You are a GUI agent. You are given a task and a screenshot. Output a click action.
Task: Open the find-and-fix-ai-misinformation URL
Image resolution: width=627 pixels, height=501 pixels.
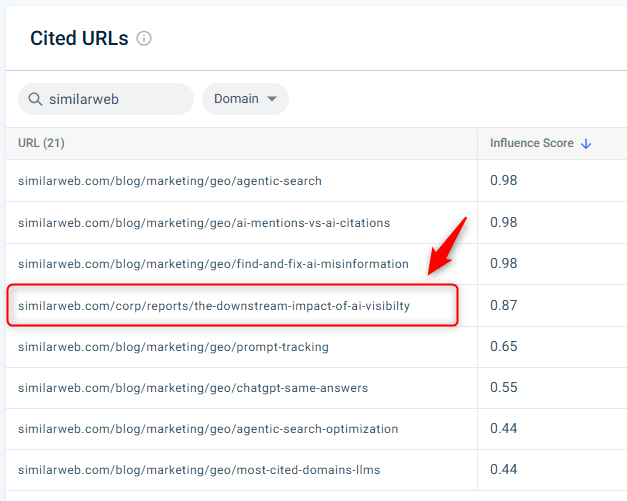click(213, 264)
